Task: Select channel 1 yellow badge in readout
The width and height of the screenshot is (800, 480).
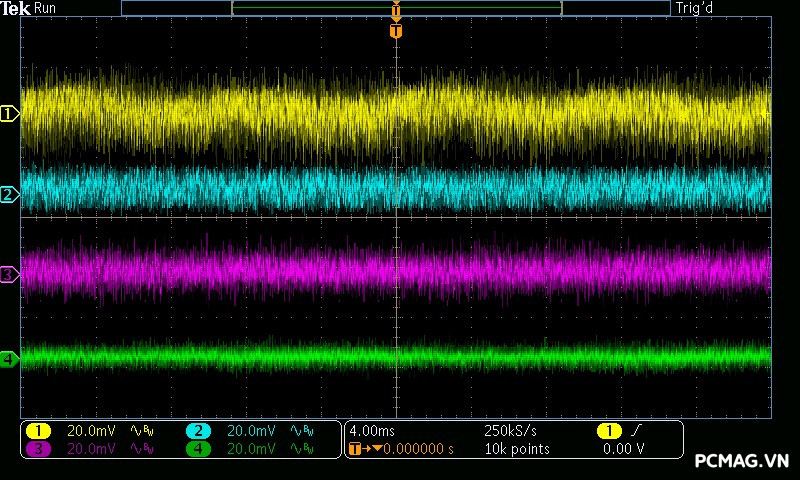Action: [x=38, y=431]
